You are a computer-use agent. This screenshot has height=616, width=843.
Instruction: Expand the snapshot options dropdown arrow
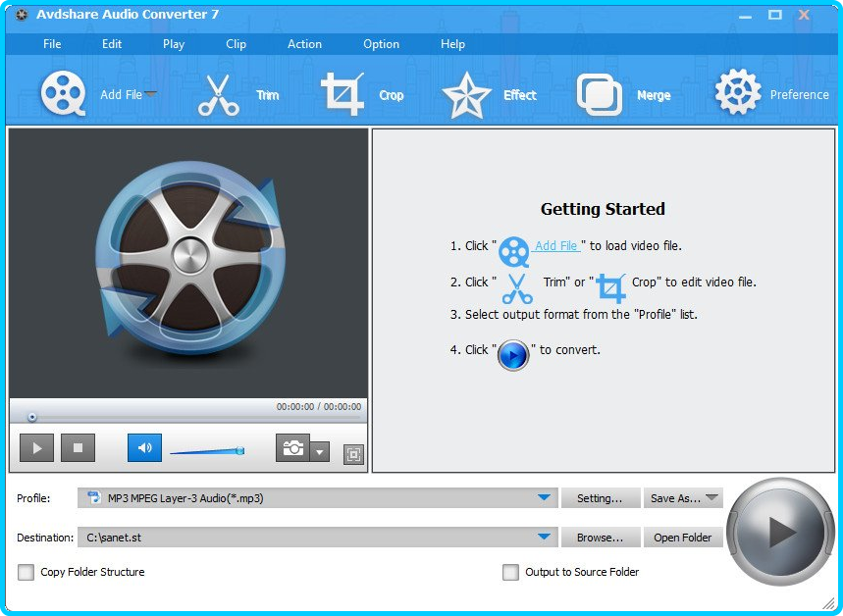coord(320,452)
